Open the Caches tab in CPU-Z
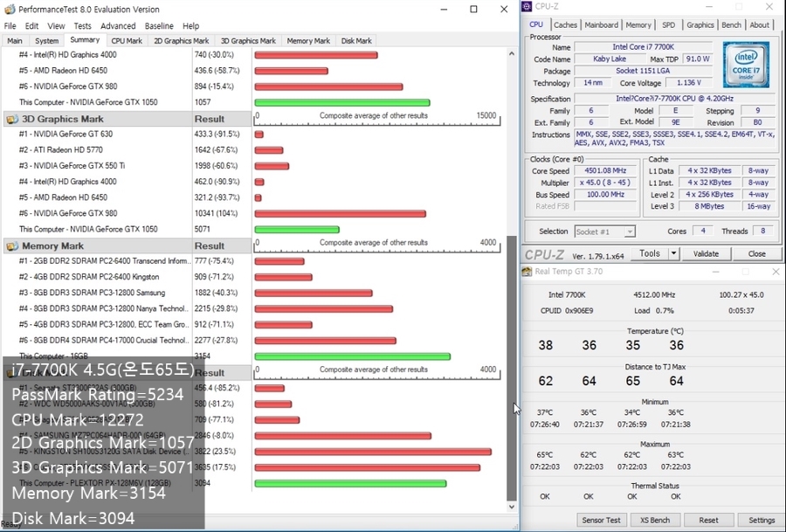 pos(565,24)
